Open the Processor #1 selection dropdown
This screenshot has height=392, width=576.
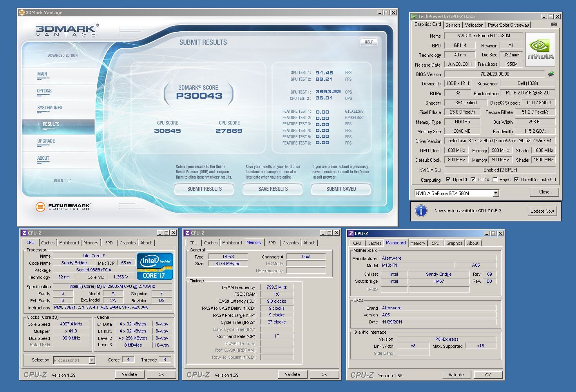click(x=92, y=360)
